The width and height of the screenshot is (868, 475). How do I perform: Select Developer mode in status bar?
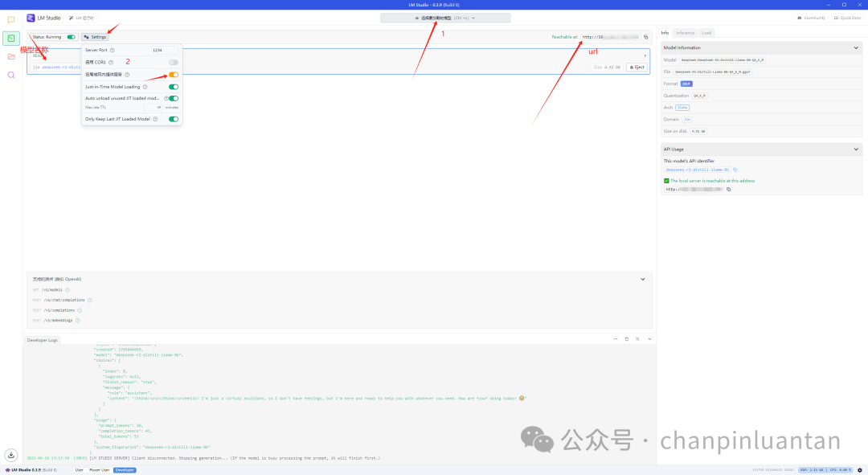[x=125, y=470]
